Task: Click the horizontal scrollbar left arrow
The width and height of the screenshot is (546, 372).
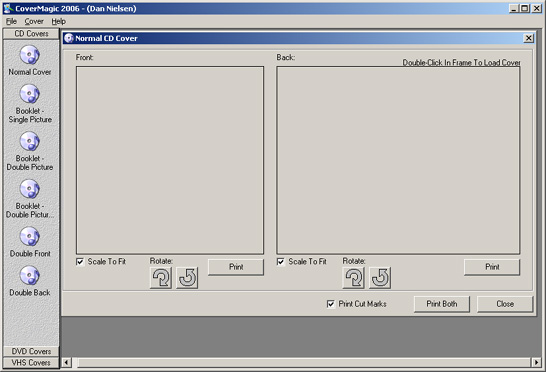Action: pyautogui.click(x=67, y=363)
